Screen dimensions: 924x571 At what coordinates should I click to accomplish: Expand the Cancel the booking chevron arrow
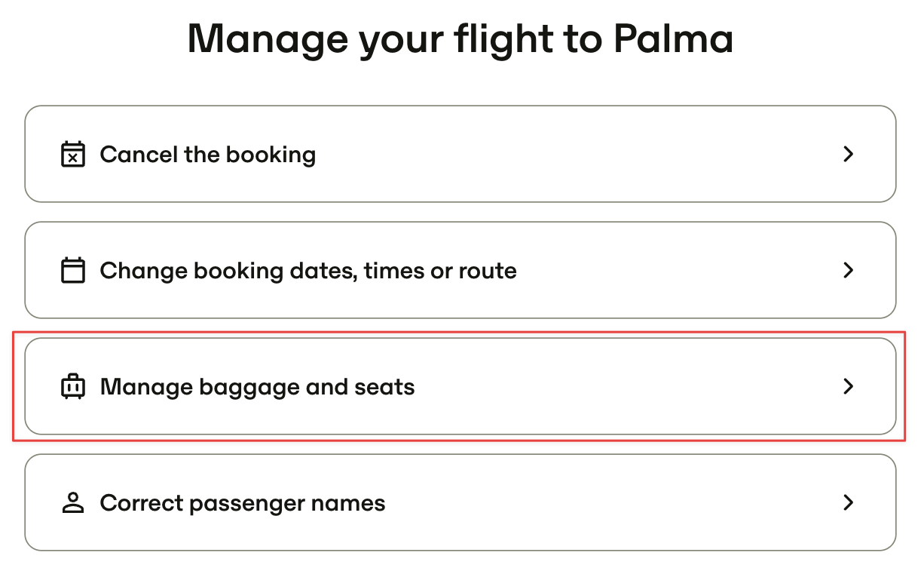click(849, 154)
